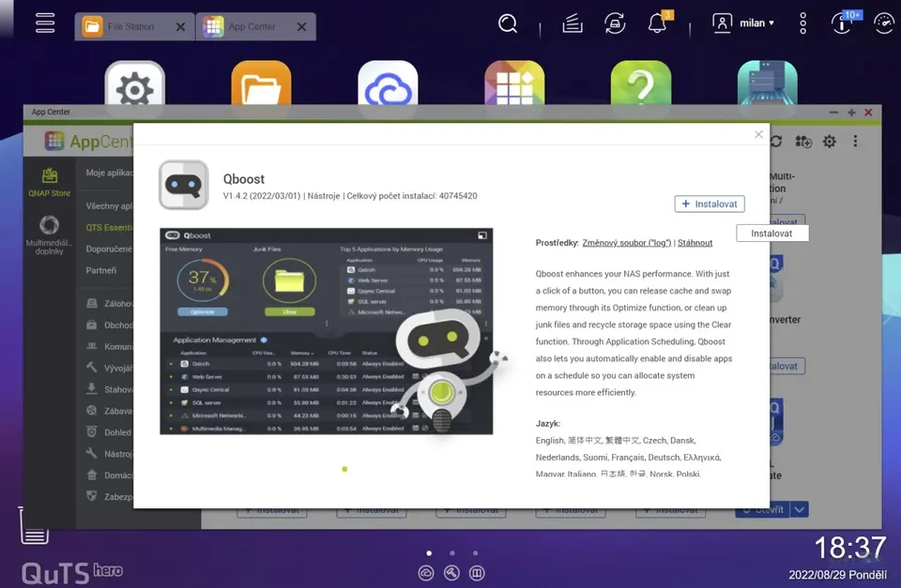Image resolution: width=901 pixels, height=588 pixels.
Task: Close the Qboost details dialog
Action: (758, 135)
